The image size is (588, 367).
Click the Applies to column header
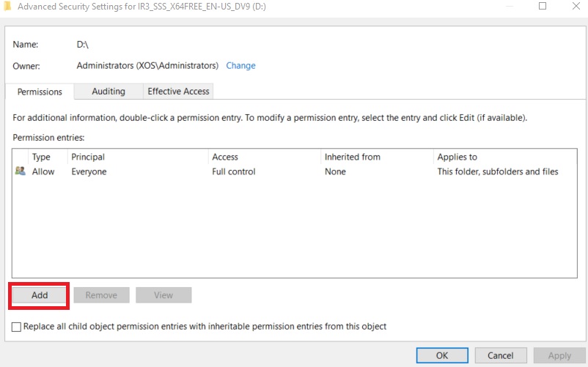coord(457,157)
